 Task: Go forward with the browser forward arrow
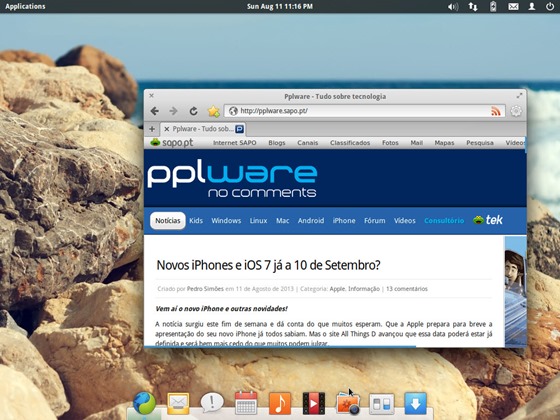coord(174,111)
